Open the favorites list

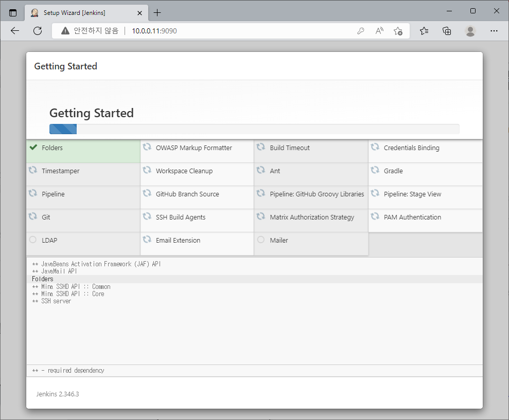[x=424, y=31]
